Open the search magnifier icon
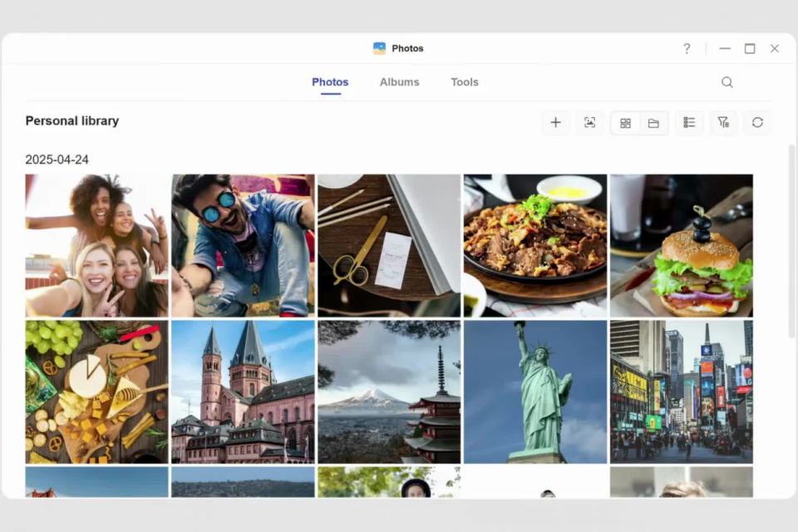 coord(727,82)
